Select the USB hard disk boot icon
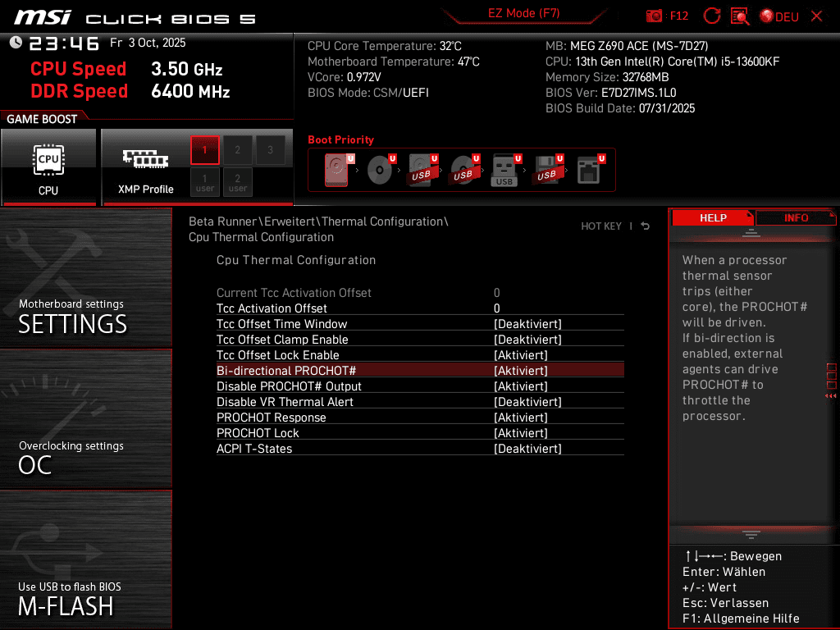The height and width of the screenshot is (630, 840). point(422,170)
